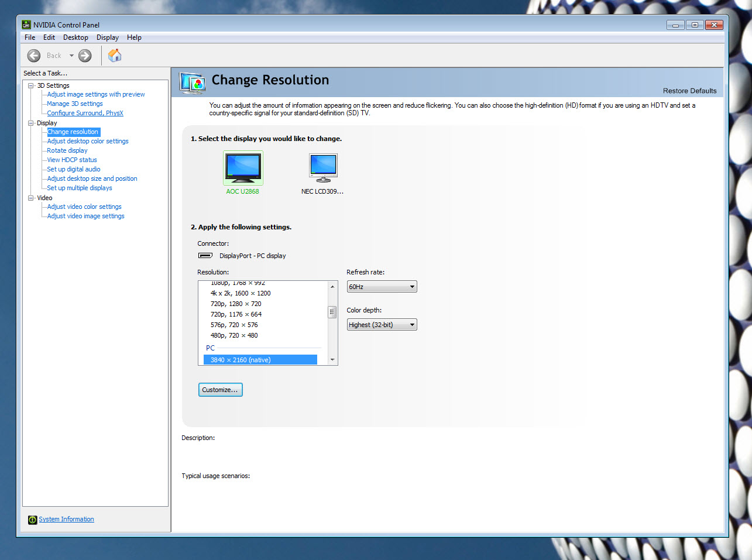Open Manage 3D settings
Image resolution: width=752 pixels, height=560 pixels.
(75, 104)
